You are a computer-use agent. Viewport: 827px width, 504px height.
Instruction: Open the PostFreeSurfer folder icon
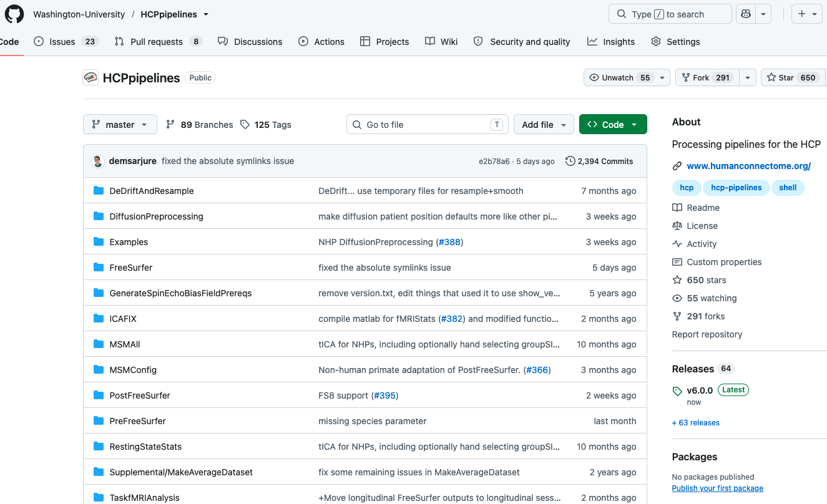[x=99, y=395]
